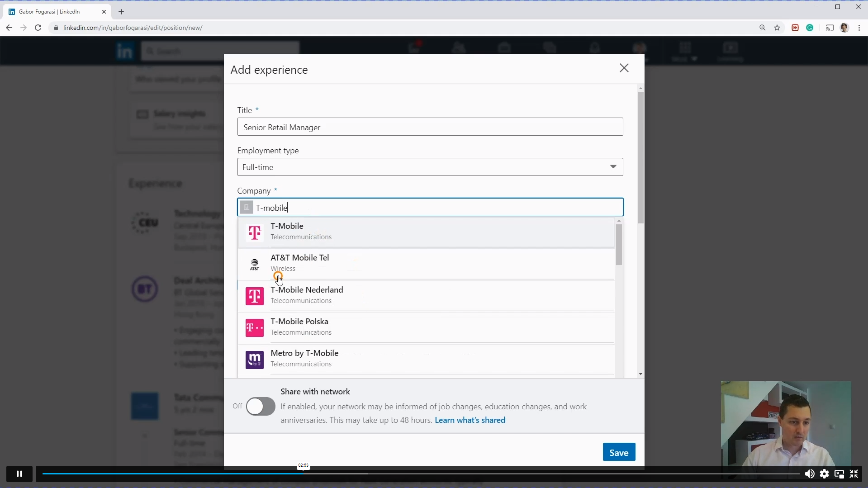Select the T-Mobile Polska logo icon
868x488 pixels.
(x=254, y=327)
